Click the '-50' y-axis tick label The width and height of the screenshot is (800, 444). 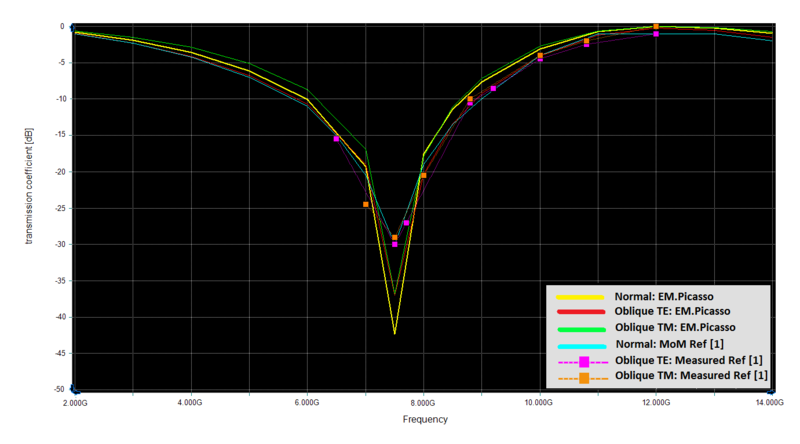pos(60,389)
